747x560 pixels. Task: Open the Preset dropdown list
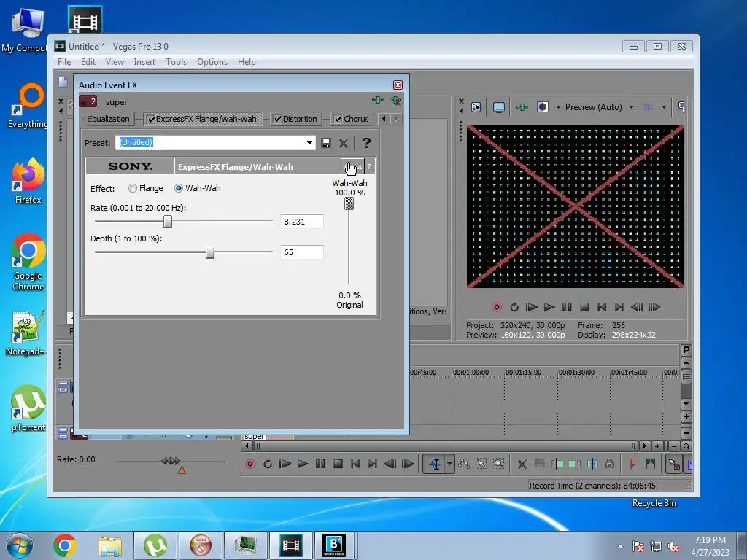309,143
